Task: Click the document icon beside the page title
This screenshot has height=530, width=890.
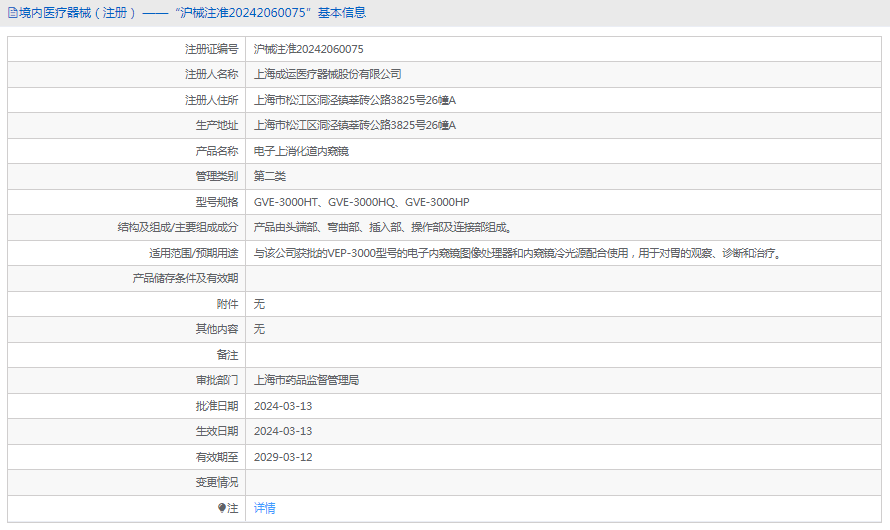Action: pos(12,13)
